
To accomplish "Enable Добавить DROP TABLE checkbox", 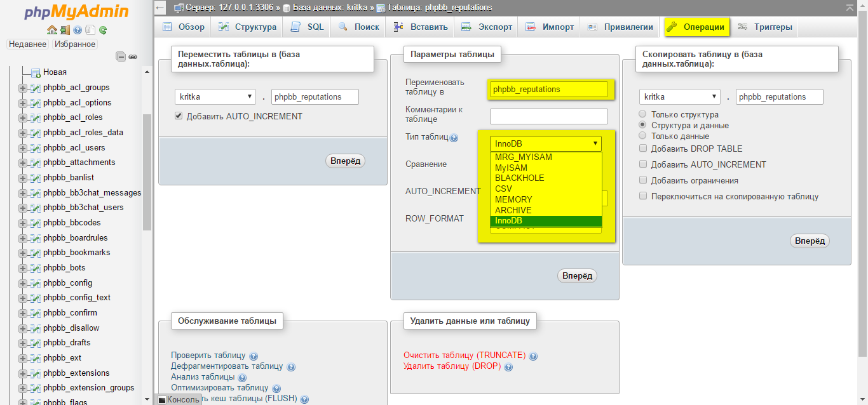I will click(643, 149).
